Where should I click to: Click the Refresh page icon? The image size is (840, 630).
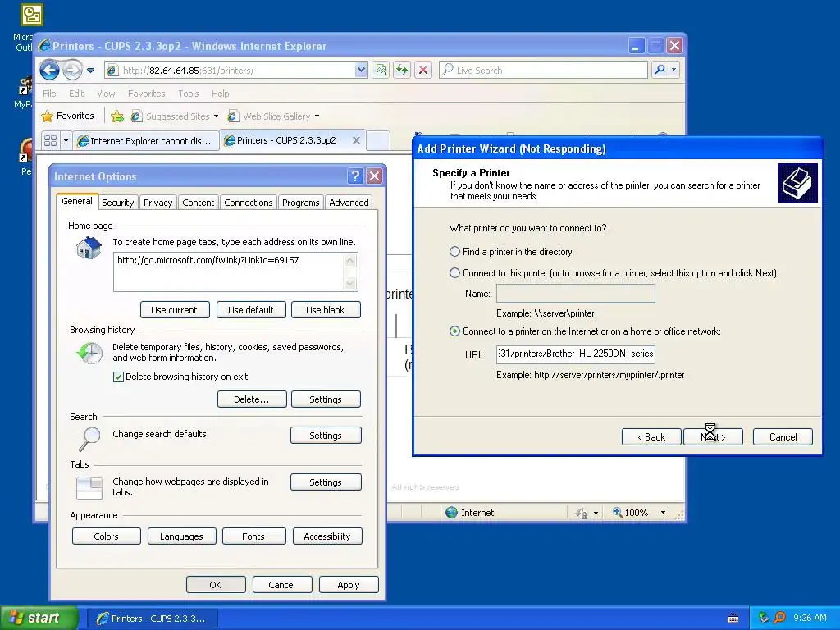point(402,70)
